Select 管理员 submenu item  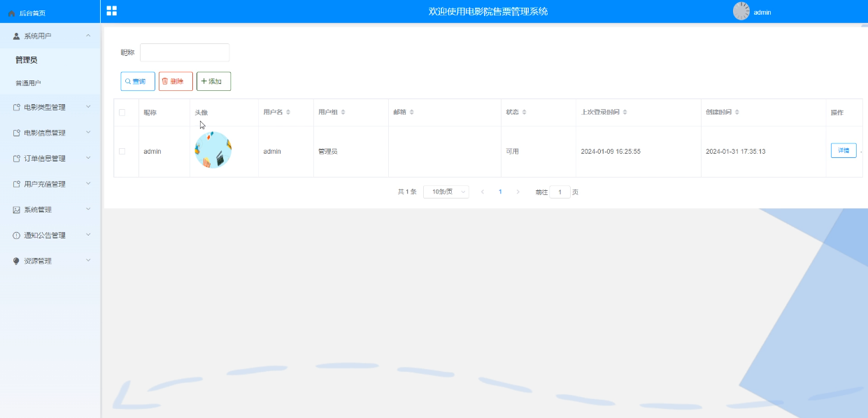pyautogui.click(x=27, y=60)
